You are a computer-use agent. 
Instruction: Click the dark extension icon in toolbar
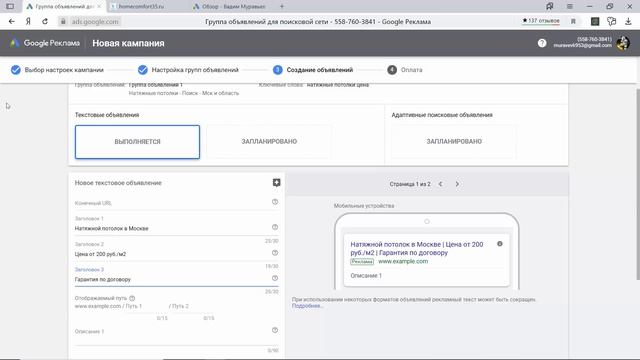pyautogui.click(x=595, y=22)
